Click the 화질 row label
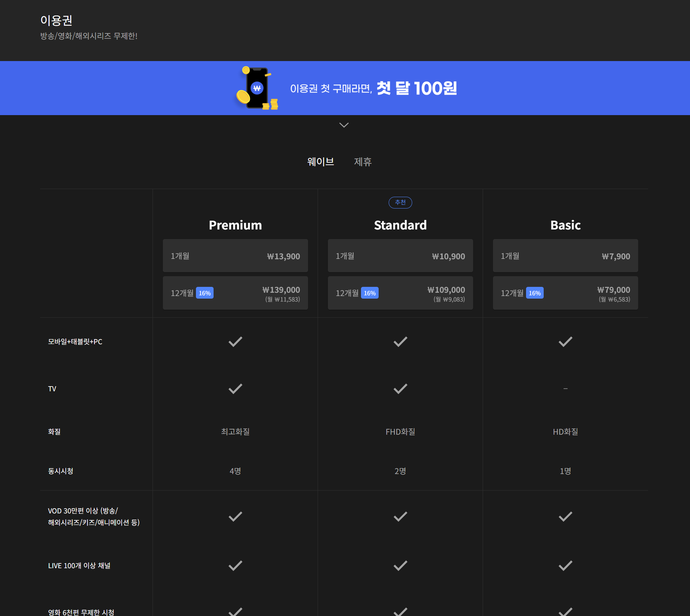The image size is (690, 616). [x=54, y=432]
